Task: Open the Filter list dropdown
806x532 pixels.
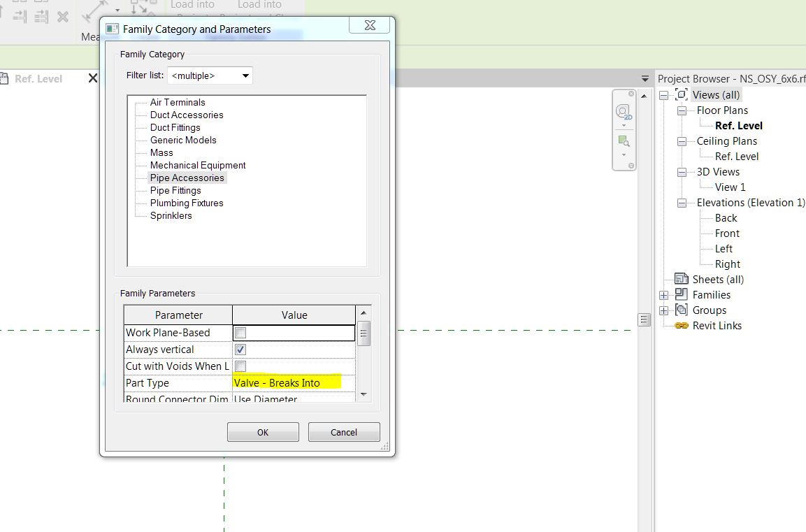Action: point(210,76)
